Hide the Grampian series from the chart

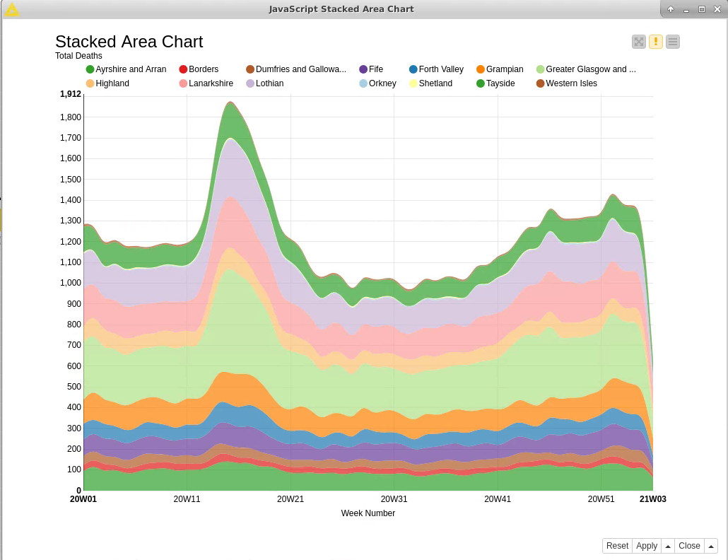(x=504, y=69)
